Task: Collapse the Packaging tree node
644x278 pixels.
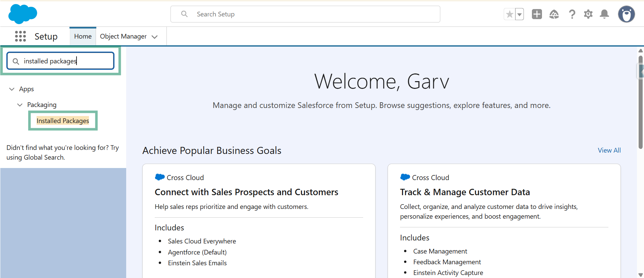Action: (x=20, y=105)
